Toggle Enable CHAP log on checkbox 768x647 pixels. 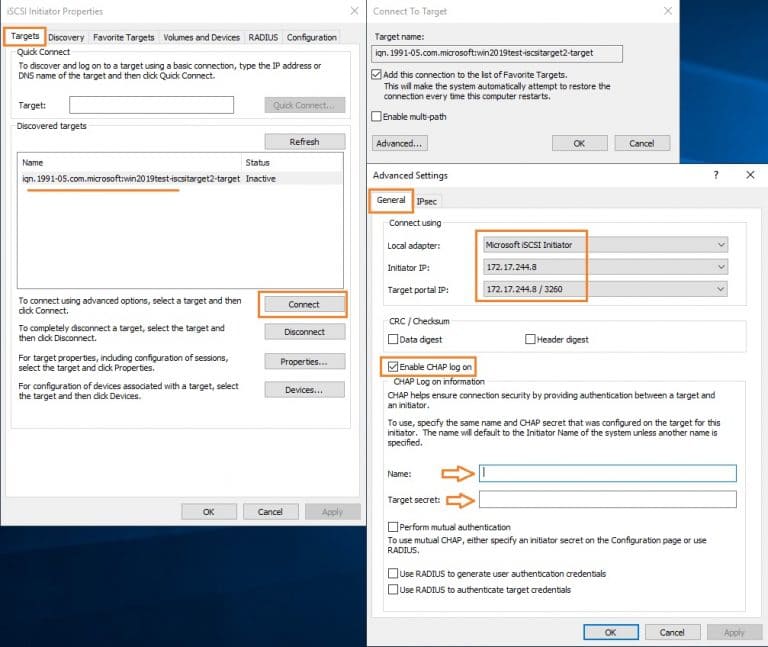(x=393, y=367)
